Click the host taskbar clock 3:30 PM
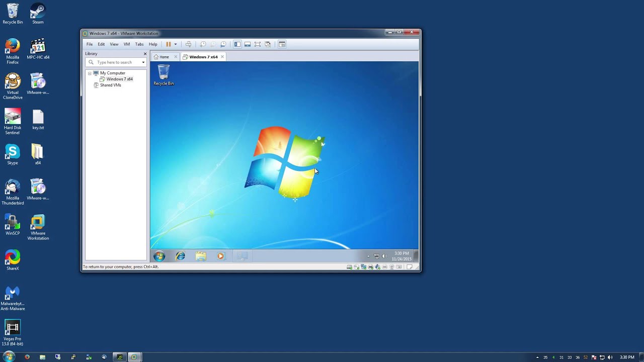Screen dimensions: 644x362 click(627, 357)
